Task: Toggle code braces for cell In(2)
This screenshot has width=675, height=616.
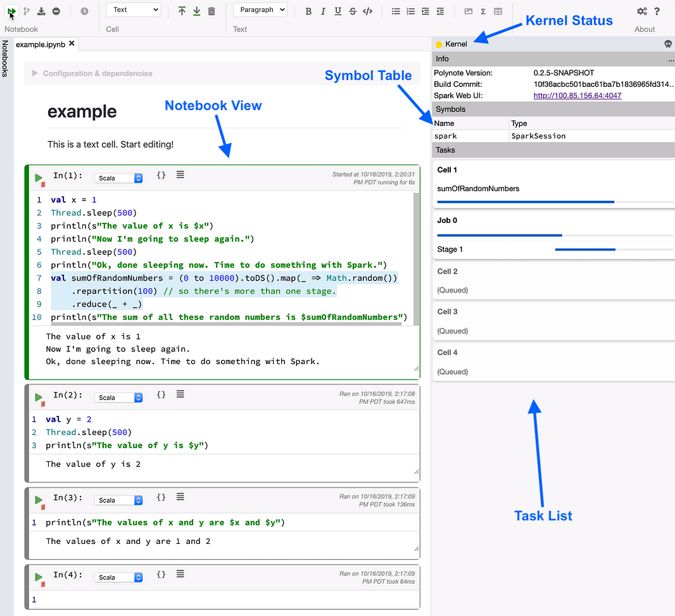Action: tap(161, 394)
